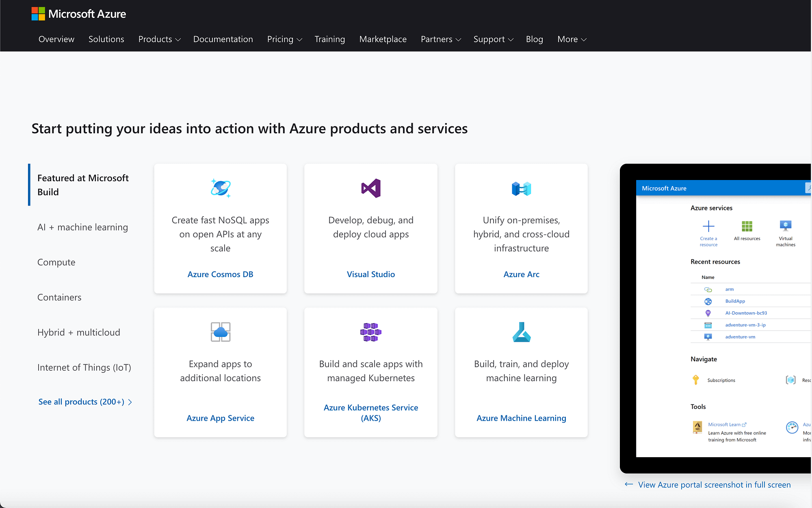Viewport: 812px width, 508px height.
Task: Open the Solutions nav item
Action: coord(106,39)
